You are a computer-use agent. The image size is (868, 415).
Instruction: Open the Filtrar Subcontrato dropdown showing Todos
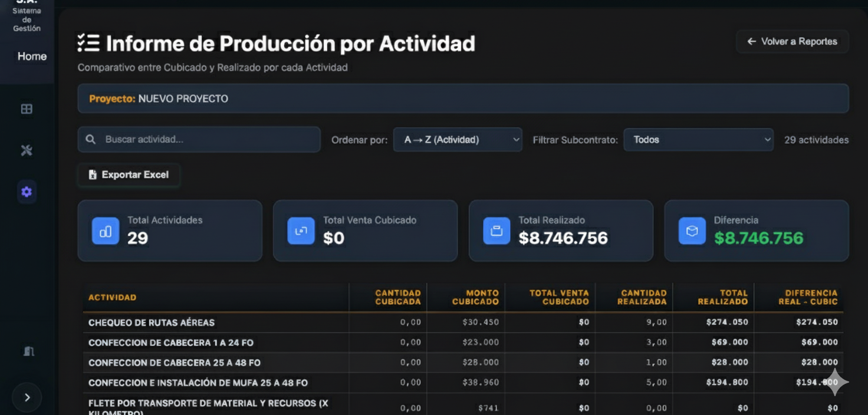point(698,140)
